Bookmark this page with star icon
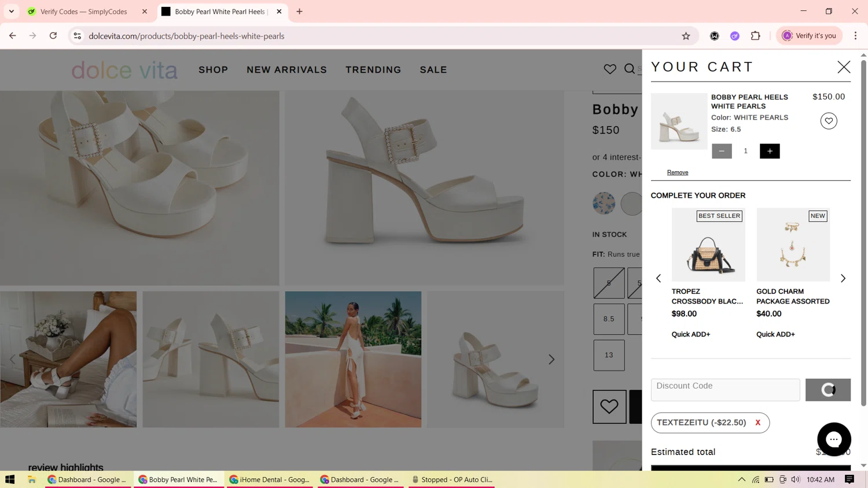Image resolution: width=868 pixels, height=488 pixels. (x=686, y=36)
